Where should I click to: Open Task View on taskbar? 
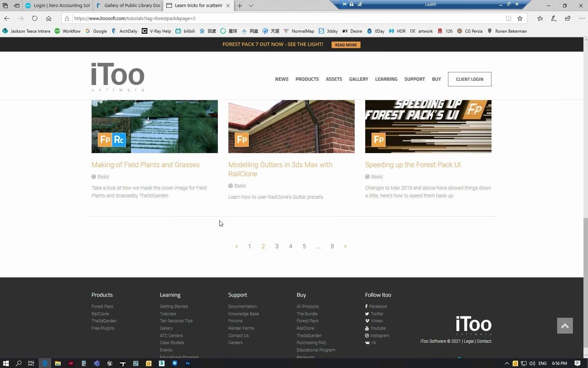pyautogui.click(x=31, y=363)
